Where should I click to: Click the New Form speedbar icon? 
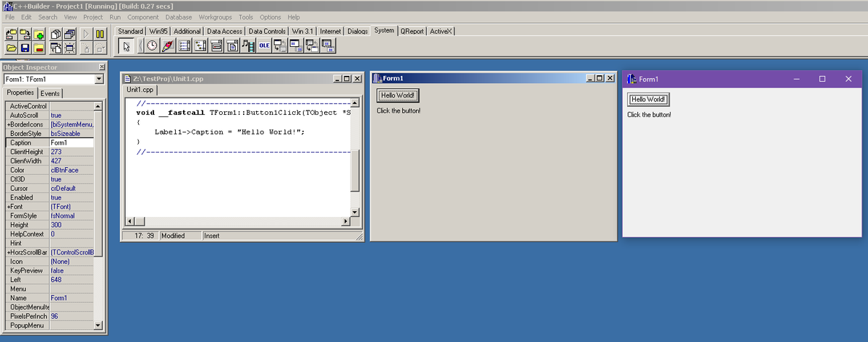(69, 48)
